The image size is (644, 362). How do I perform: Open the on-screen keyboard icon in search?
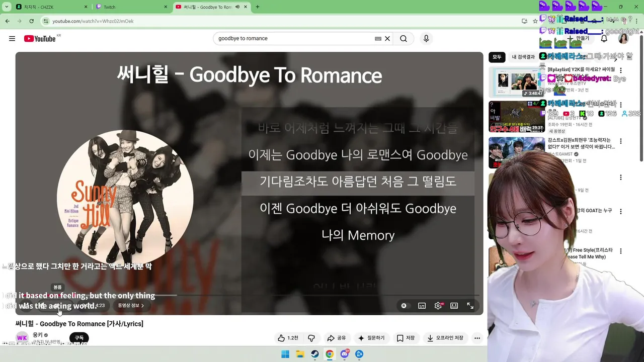pos(378,39)
